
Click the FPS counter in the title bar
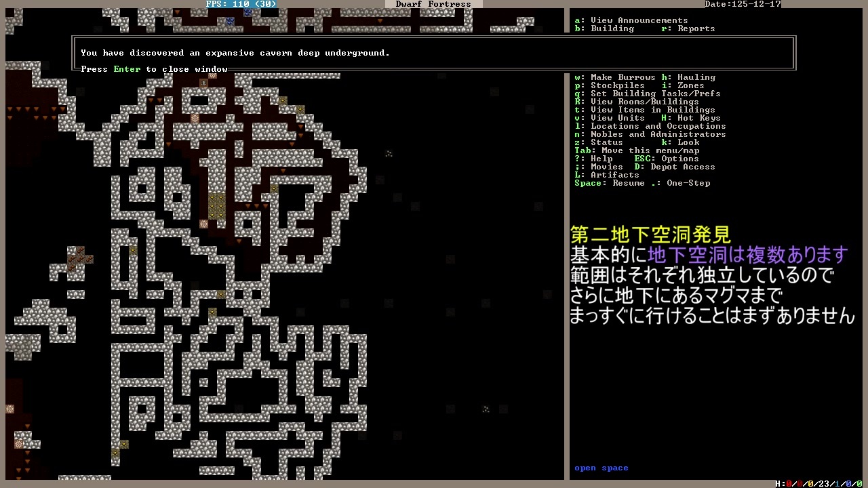(x=241, y=4)
